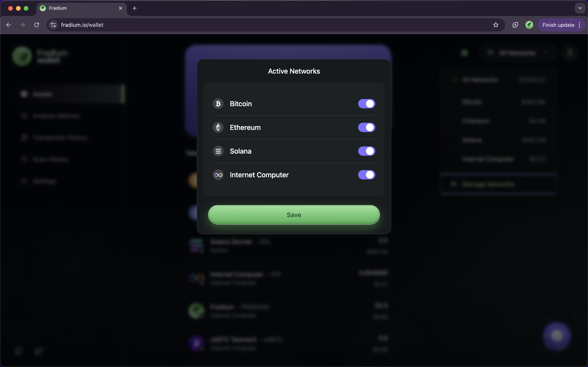588x367 pixels.
Task: Click the Ethereum diamond icon
Action: click(218, 127)
